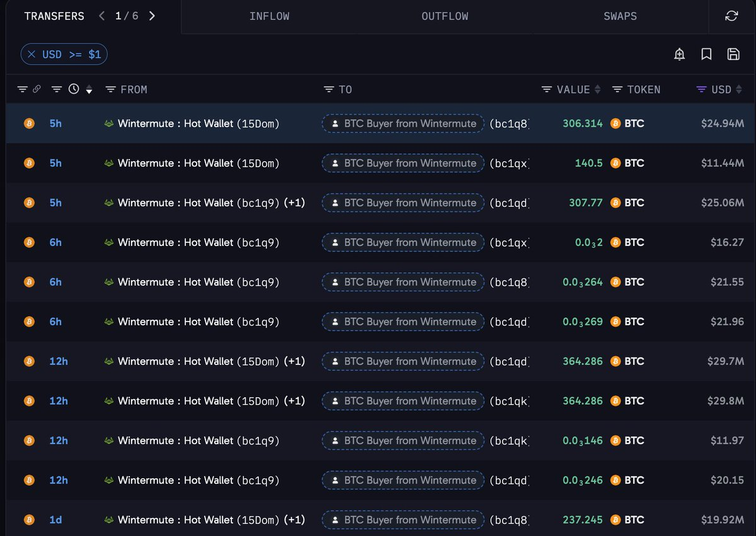Click the Bitcoin chain icon in the $19.92M row
756x536 pixels.
[x=28, y=520]
